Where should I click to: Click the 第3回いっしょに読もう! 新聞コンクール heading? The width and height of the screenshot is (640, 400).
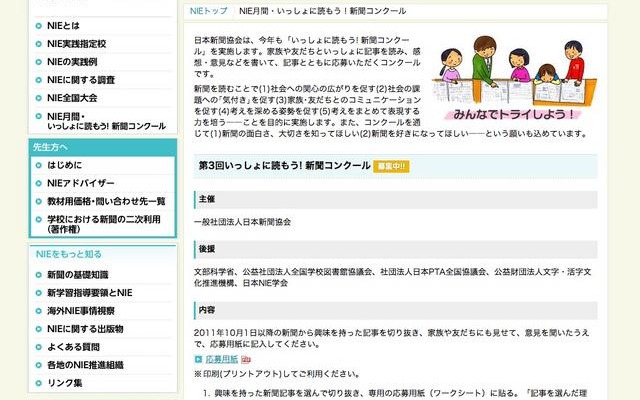284,165
